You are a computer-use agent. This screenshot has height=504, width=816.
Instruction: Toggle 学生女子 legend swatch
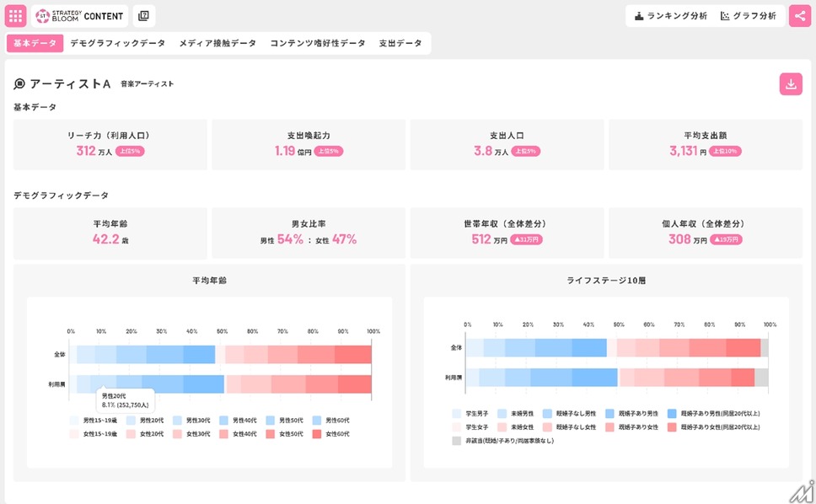coord(456,427)
